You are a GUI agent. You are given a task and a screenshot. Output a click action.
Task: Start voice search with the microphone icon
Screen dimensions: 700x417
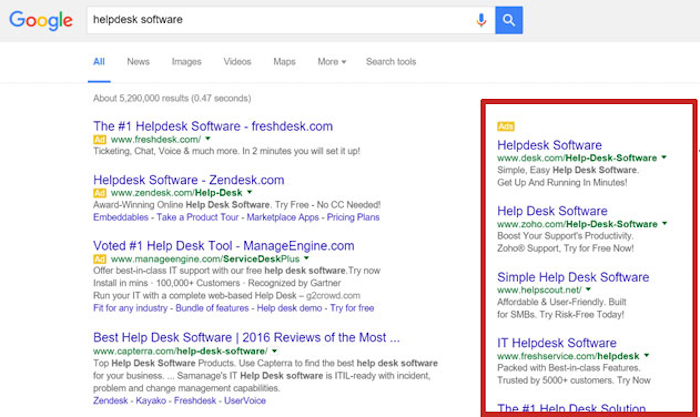tap(481, 20)
